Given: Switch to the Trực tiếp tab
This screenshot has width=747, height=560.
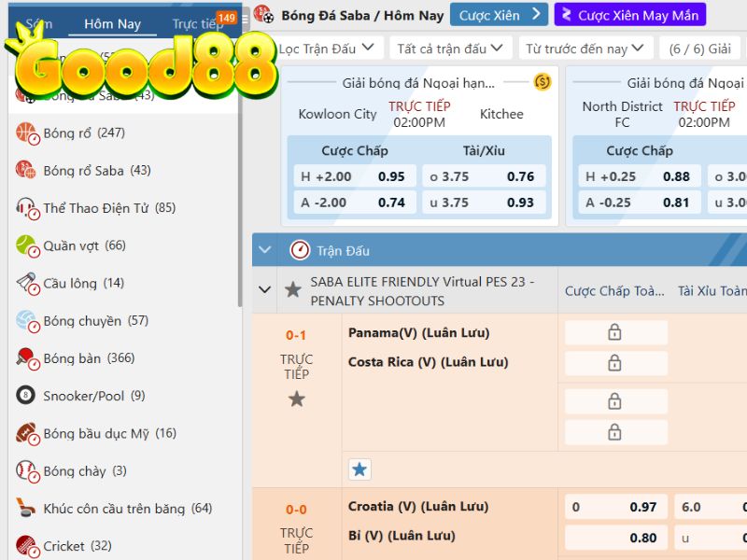Looking at the screenshot, I should 198,24.
